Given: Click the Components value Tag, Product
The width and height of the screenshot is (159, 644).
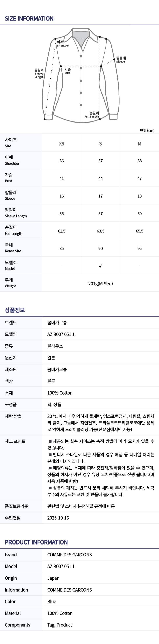Looking at the screenshot, I should coord(60,625).
